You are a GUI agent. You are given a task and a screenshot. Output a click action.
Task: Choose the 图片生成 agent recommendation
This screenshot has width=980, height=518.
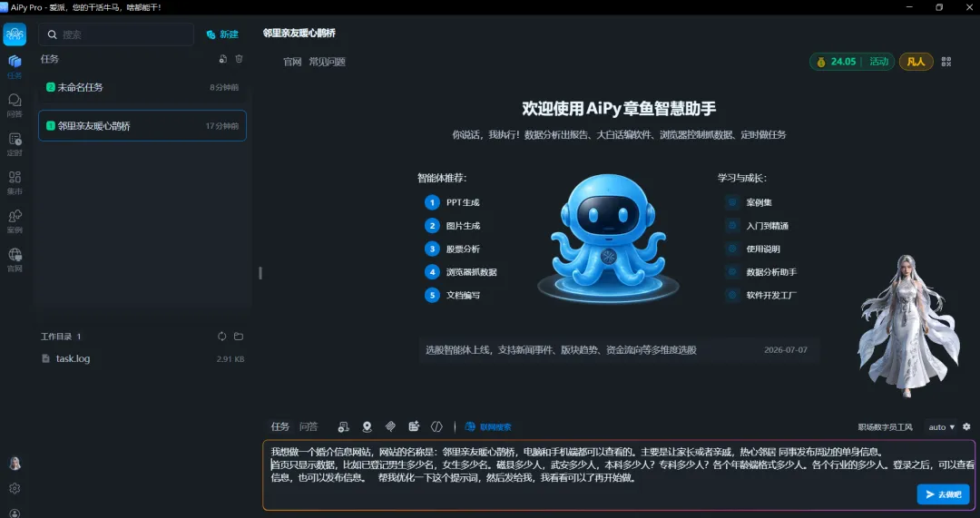(452, 226)
